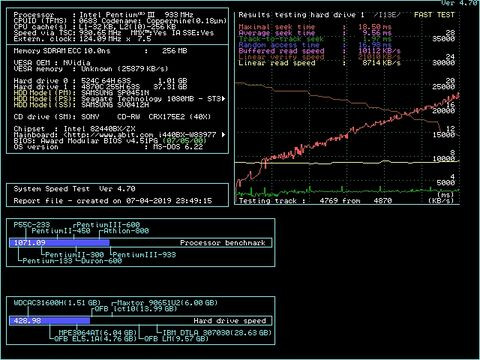This screenshot has width=480, height=360.
Task: Select the CD drive SONY CD-RW CRX175E2 line
Action: point(112,117)
